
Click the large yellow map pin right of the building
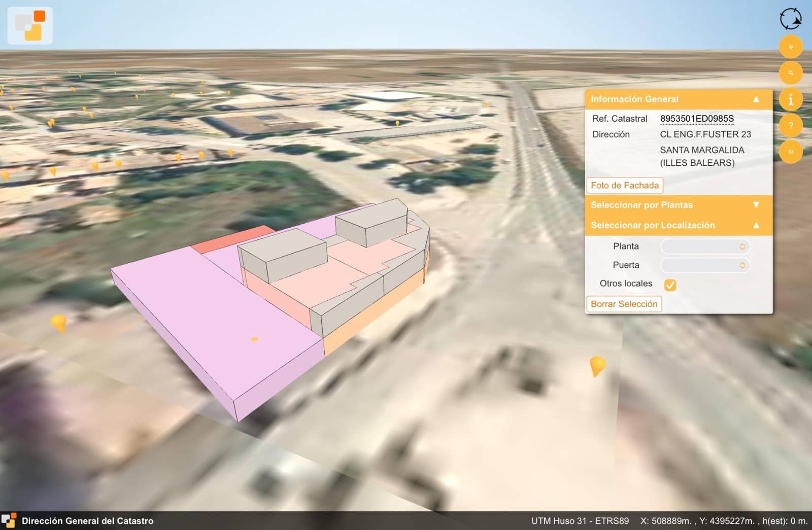tap(597, 365)
